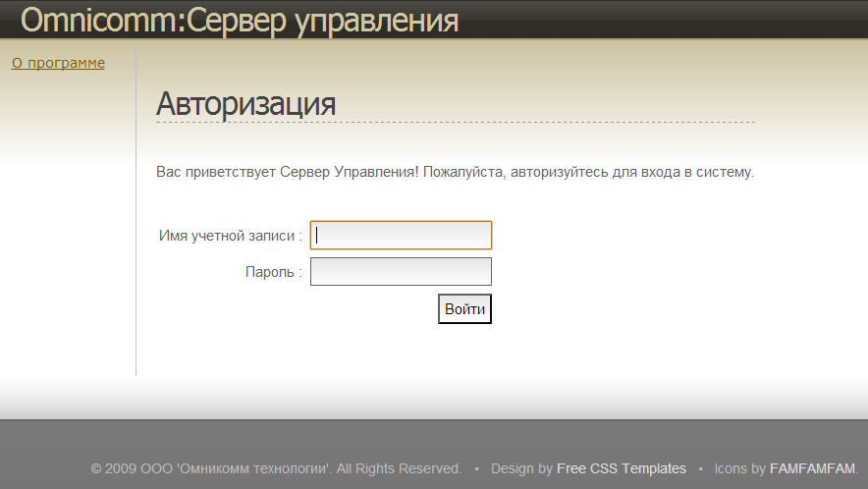Open the "О программе" sidebar link
Screen dimensions: 868x489
(x=58, y=63)
